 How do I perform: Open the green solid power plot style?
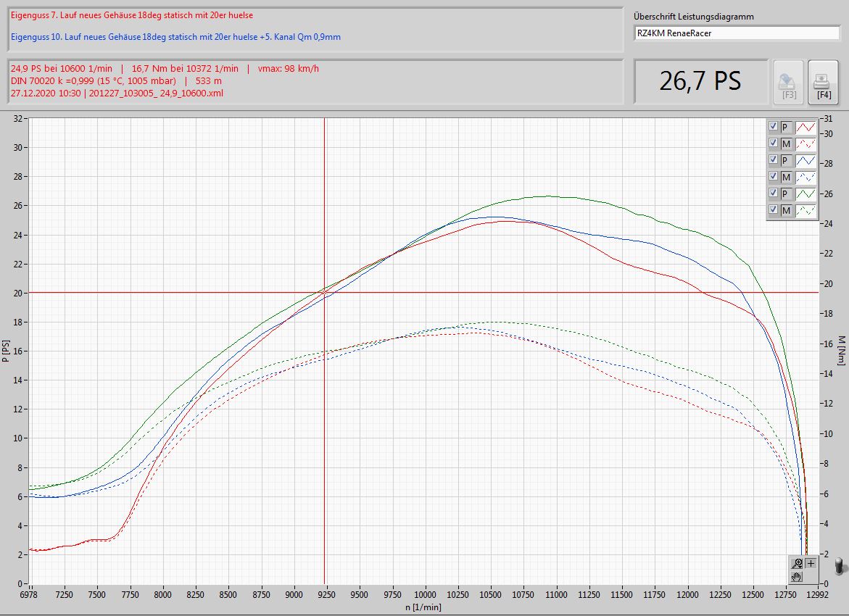(806, 193)
